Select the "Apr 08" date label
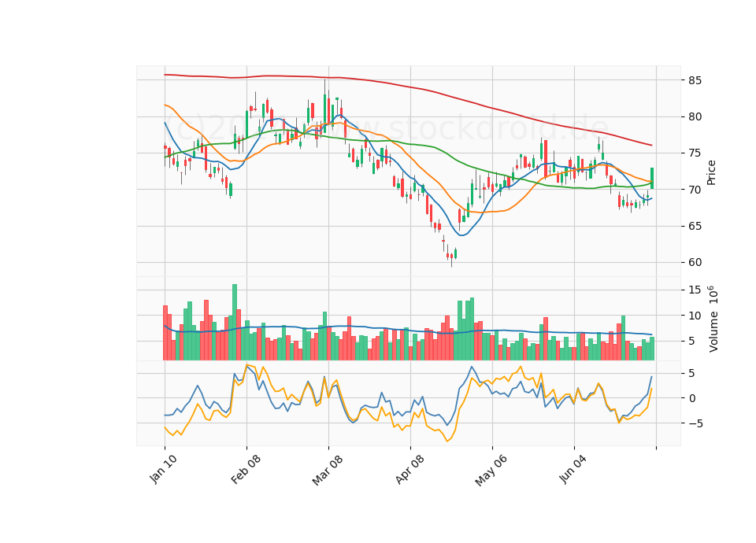The height and width of the screenshot is (543, 756). [409, 469]
